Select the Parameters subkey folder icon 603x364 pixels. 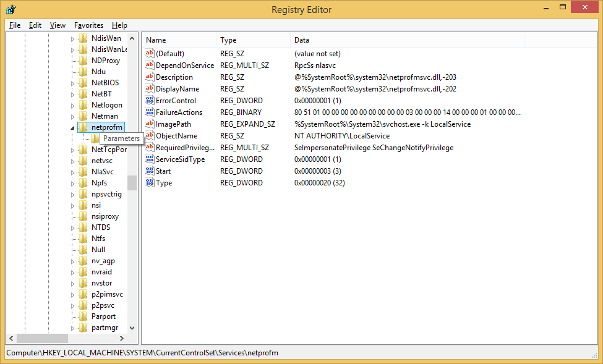tap(95, 138)
